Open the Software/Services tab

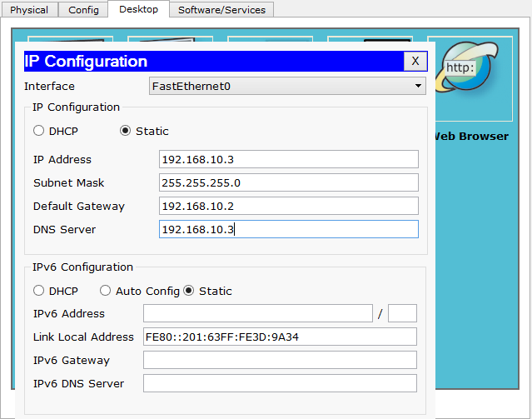tap(221, 10)
